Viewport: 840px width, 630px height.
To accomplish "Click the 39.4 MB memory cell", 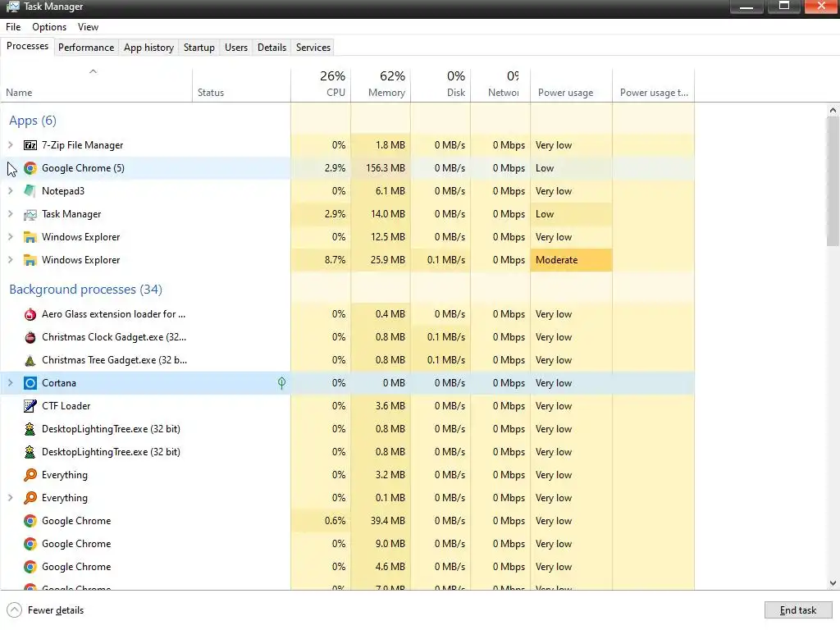I will [381, 521].
